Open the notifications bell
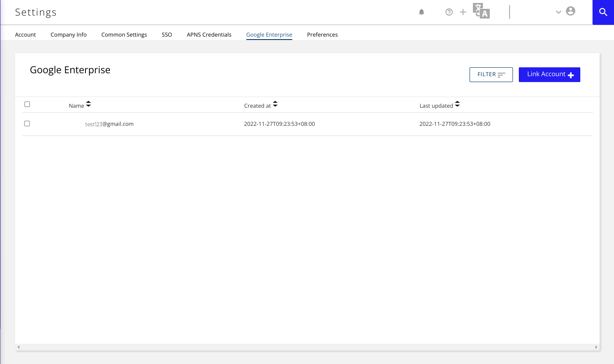Image resolution: width=614 pixels, height=364 pixels. [422, 12]
